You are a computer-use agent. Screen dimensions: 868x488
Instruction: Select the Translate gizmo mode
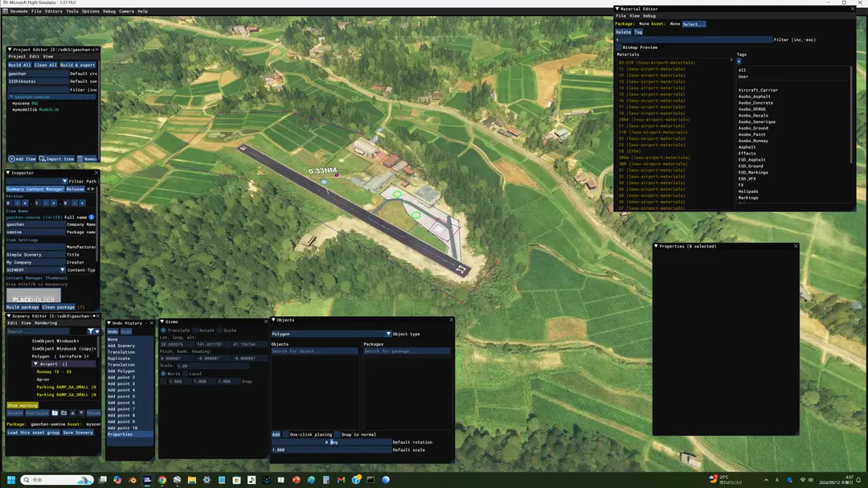tap(163, 330)
